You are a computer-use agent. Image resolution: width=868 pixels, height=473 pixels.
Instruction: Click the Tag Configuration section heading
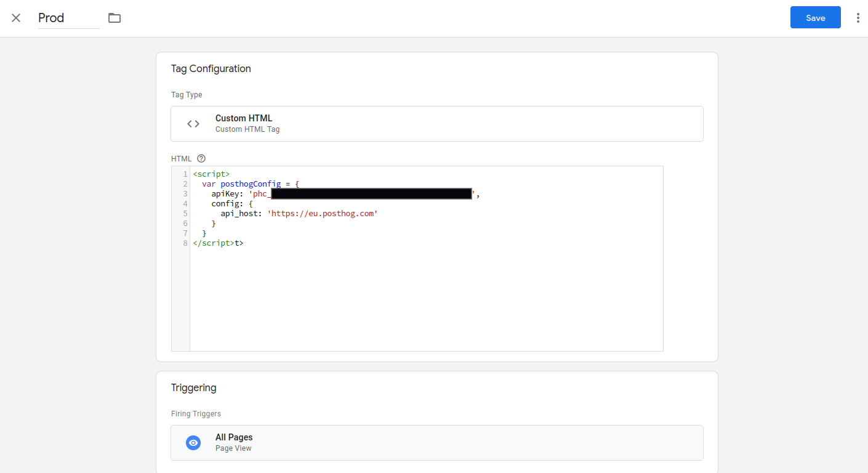(211, 68)
